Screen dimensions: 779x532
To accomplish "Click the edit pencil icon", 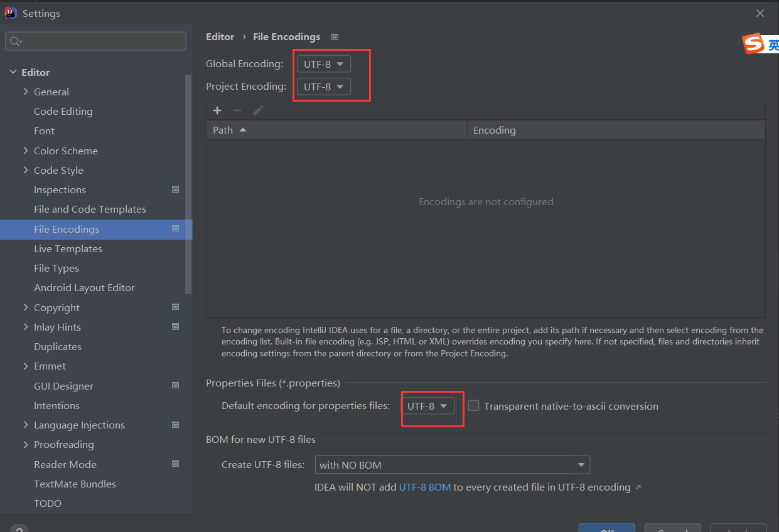I will (258, 110).
